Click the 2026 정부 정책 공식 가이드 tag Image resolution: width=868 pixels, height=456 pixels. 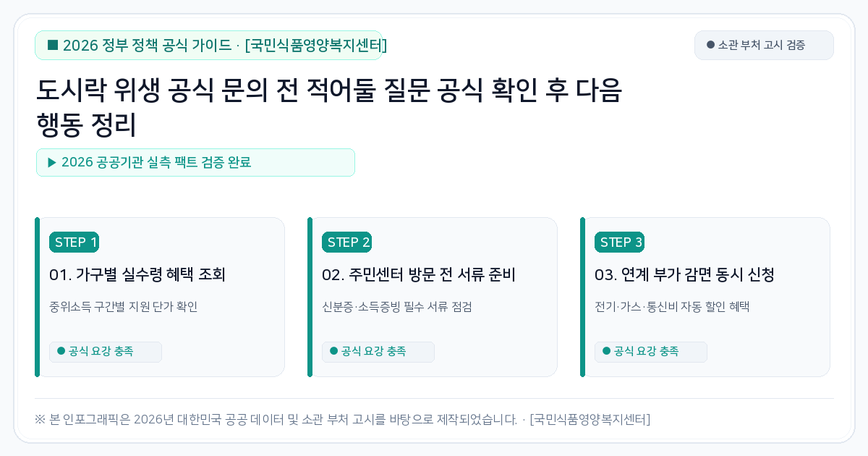pyautogui.click(x=208, y=46)
